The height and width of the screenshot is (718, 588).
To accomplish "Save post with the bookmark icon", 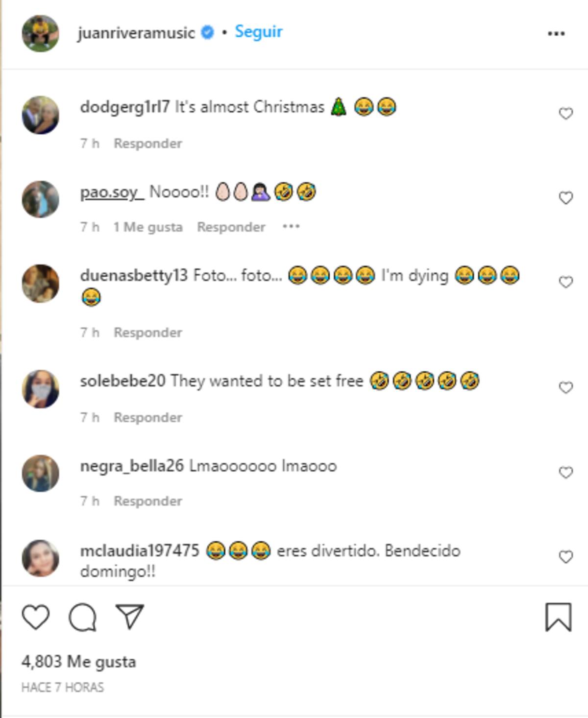I will [x=558, y=617].
